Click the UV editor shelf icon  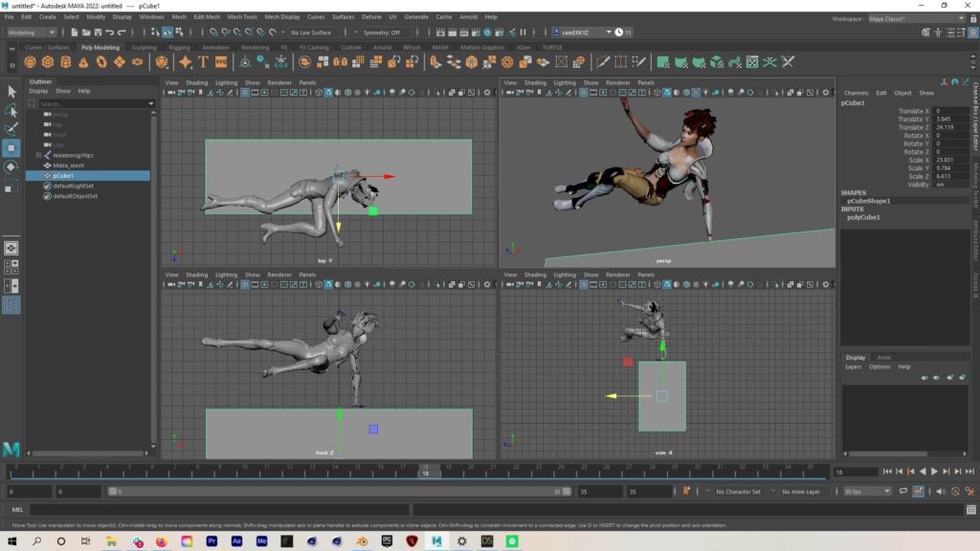(x=752, y=62)
